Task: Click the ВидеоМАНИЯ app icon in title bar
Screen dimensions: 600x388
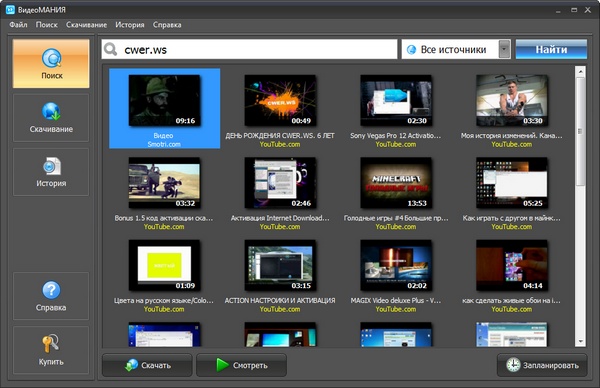Action: coord(10,10)
